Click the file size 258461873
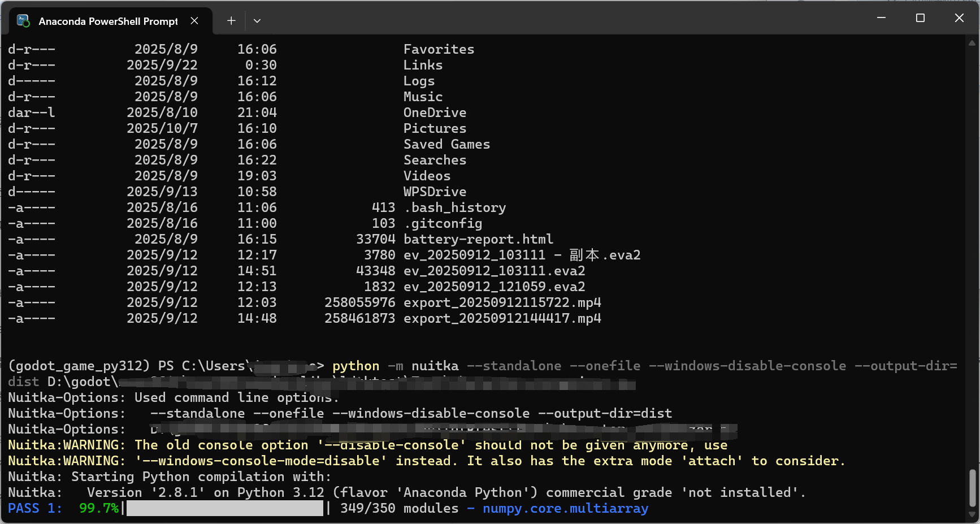980x524 pixels. 359,318
